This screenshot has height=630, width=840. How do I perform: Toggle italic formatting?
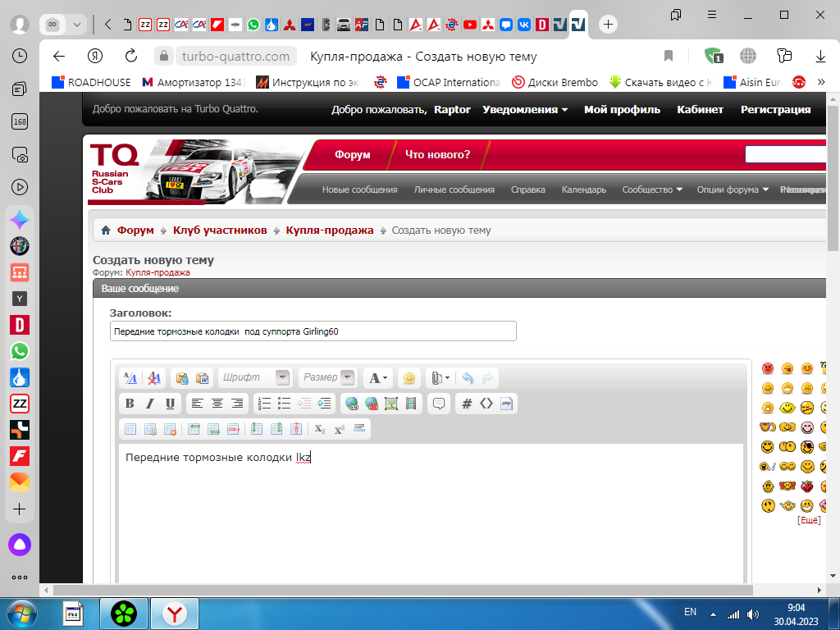tap(149, 404)
